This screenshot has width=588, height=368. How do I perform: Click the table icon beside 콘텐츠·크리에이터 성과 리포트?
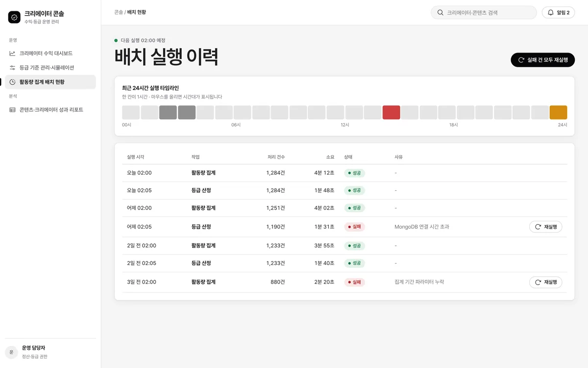12,110
